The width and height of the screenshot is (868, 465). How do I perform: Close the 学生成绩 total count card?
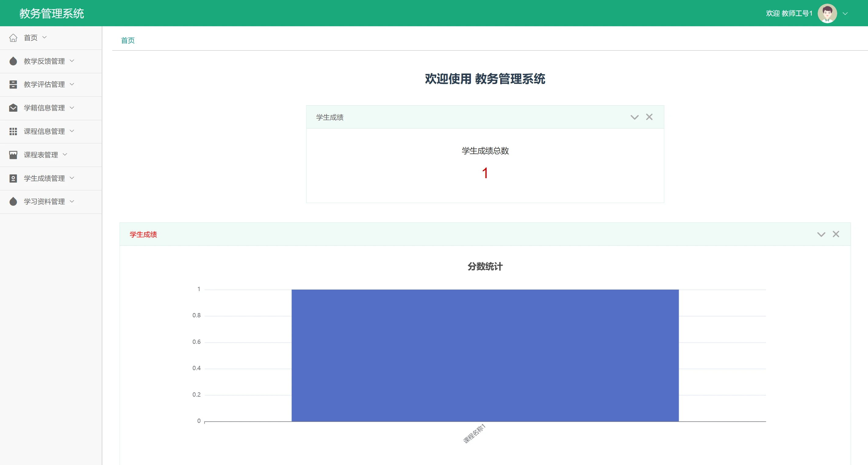(649, 117)
